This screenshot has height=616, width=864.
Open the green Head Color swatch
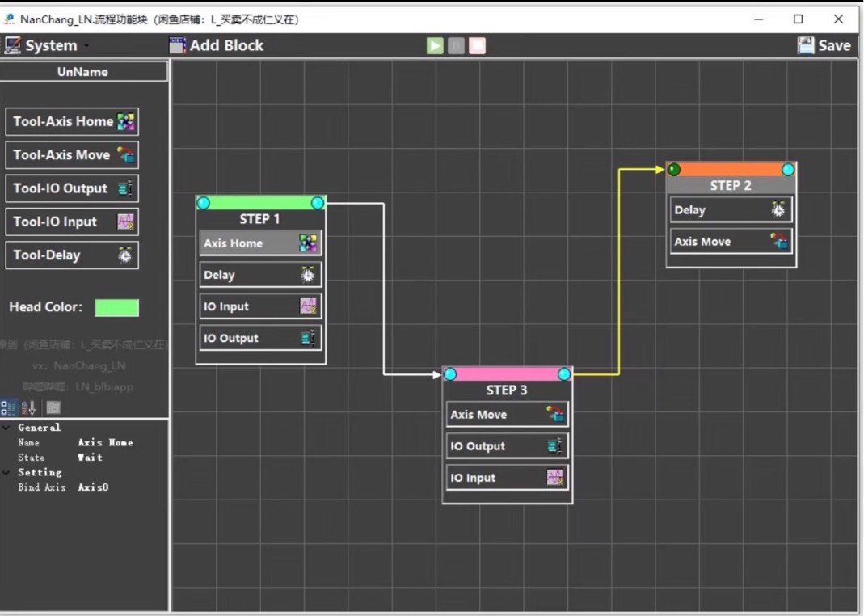pos(116,308)
